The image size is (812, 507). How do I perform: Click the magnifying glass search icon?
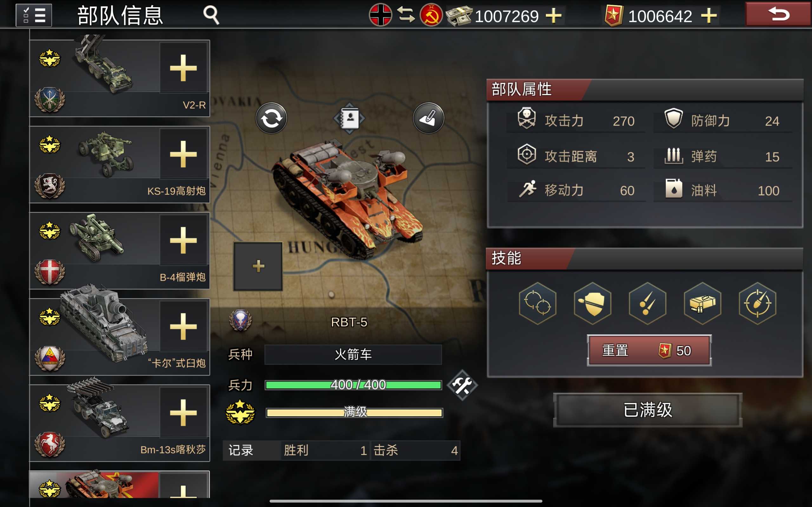pos(211,15)
